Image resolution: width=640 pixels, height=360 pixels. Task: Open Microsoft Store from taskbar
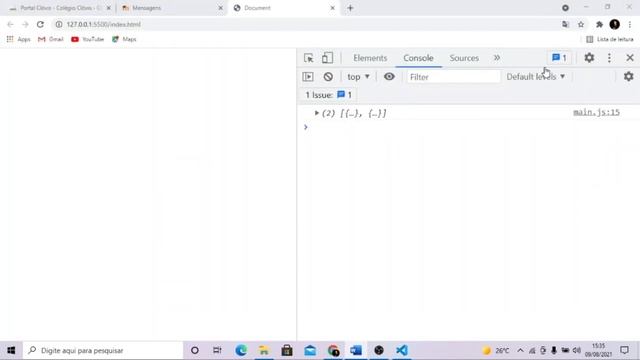(287, 350)
